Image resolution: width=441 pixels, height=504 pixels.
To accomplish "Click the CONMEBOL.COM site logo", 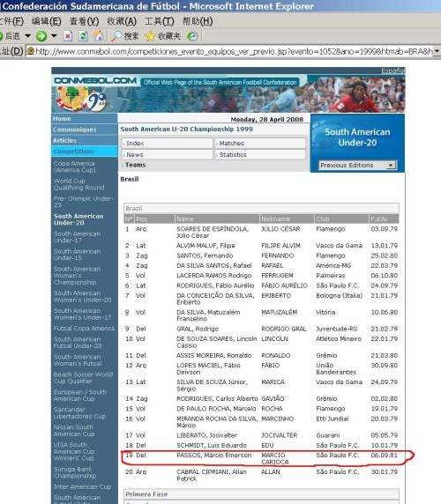I will [95, 80].
